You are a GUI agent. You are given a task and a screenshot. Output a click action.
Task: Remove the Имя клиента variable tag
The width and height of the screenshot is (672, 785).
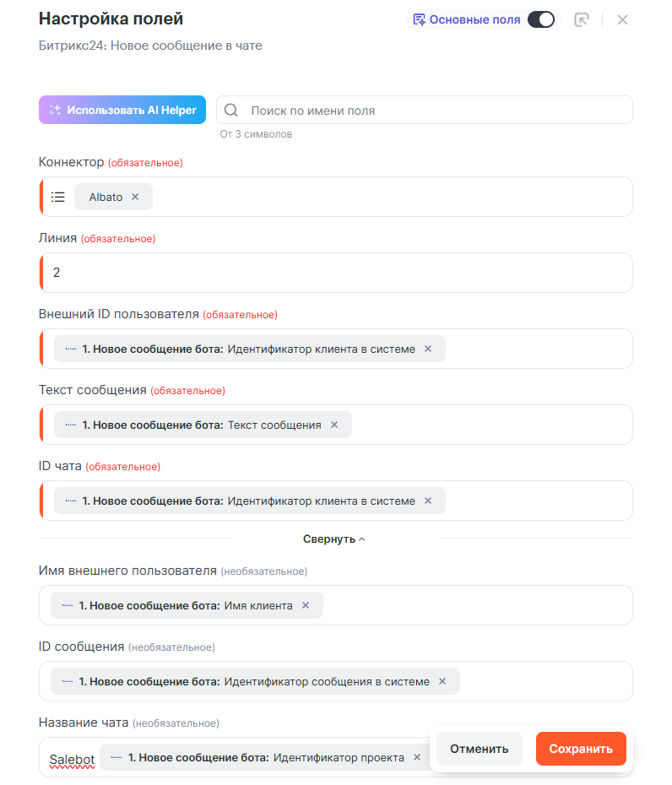click(x=306, y=605)
